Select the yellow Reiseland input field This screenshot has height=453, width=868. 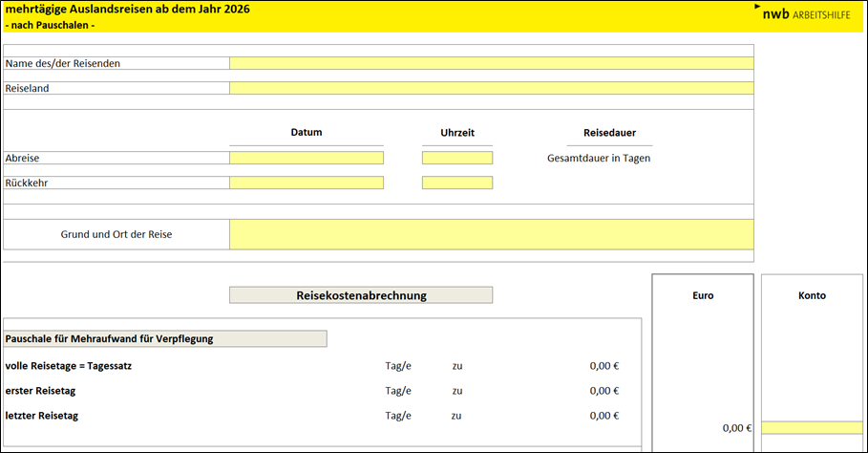click(x=491, y=88)
